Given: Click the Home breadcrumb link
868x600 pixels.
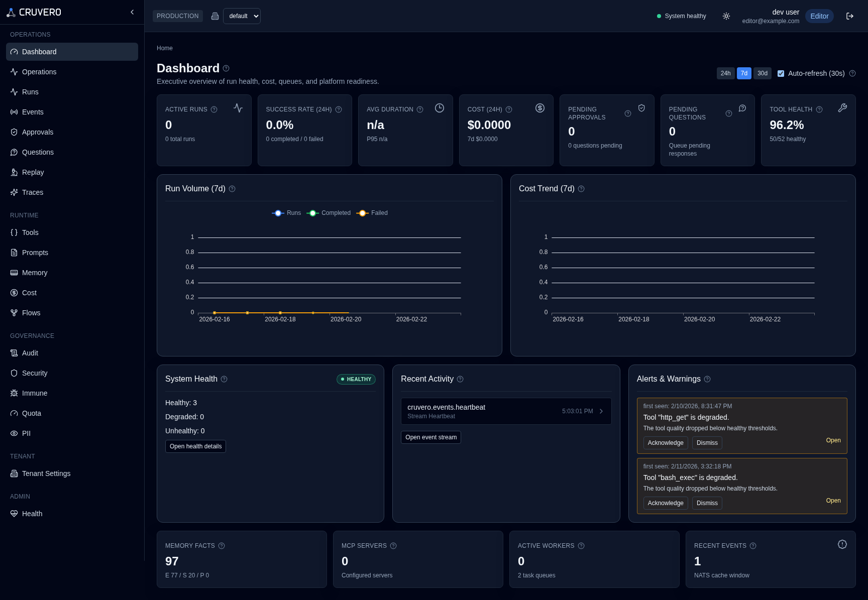Looking at the screenshot, I should point(165,48).
